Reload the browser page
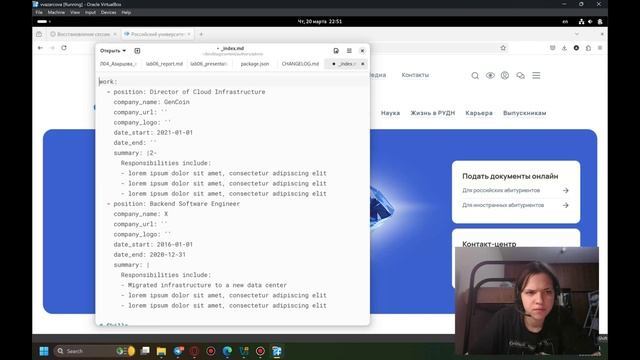640x360 pixels. click(64, 48)
